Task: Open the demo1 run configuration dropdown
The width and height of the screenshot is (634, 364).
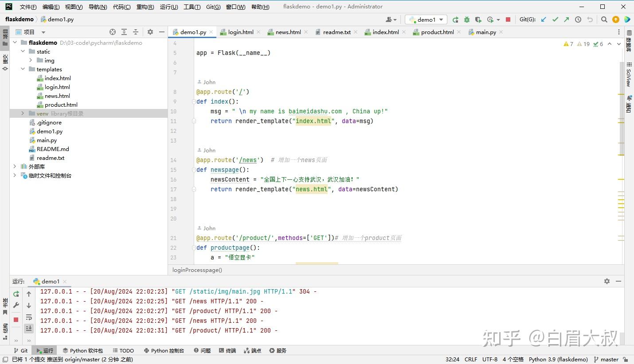Action: (426, 19)
